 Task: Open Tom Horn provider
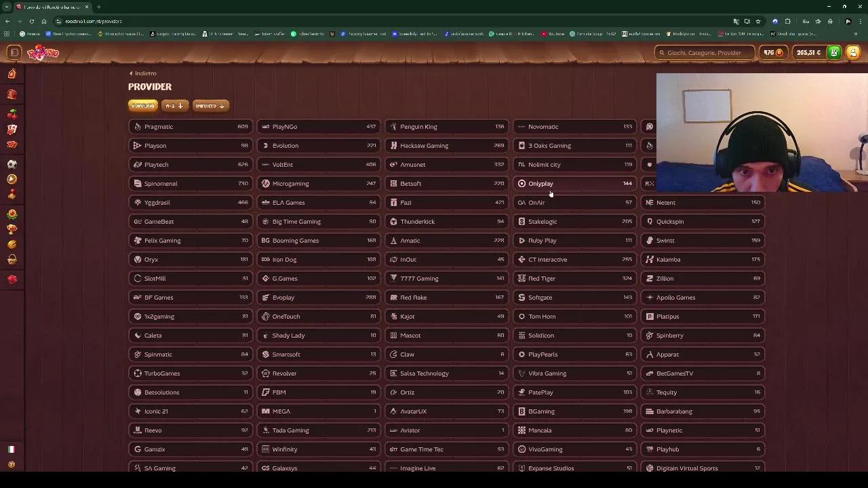click(574, 317)
